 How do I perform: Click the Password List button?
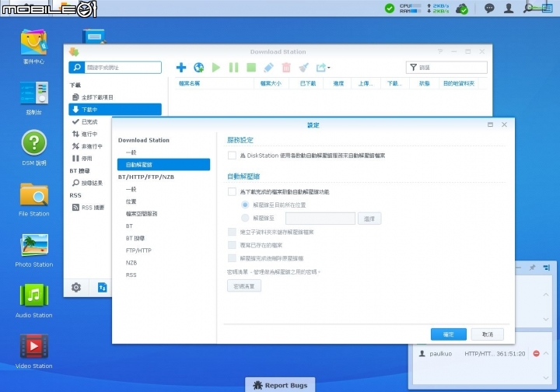coord(244,286)
